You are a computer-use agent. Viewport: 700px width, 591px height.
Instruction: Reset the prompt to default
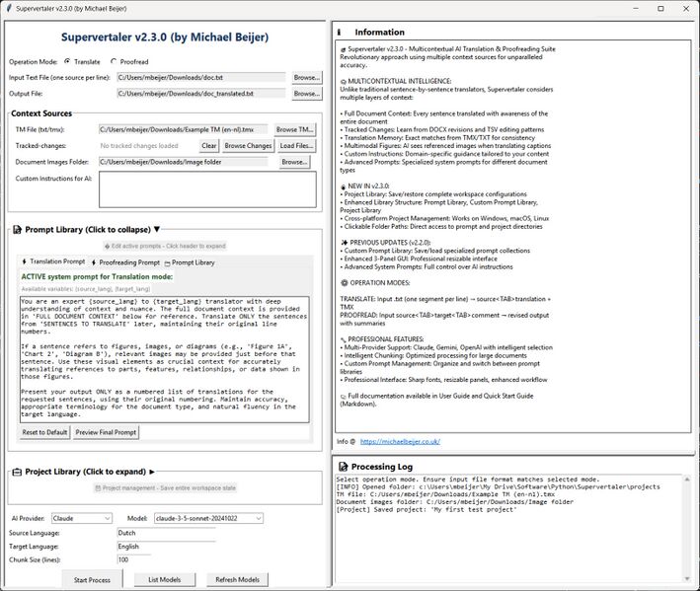tap(44, 432)
